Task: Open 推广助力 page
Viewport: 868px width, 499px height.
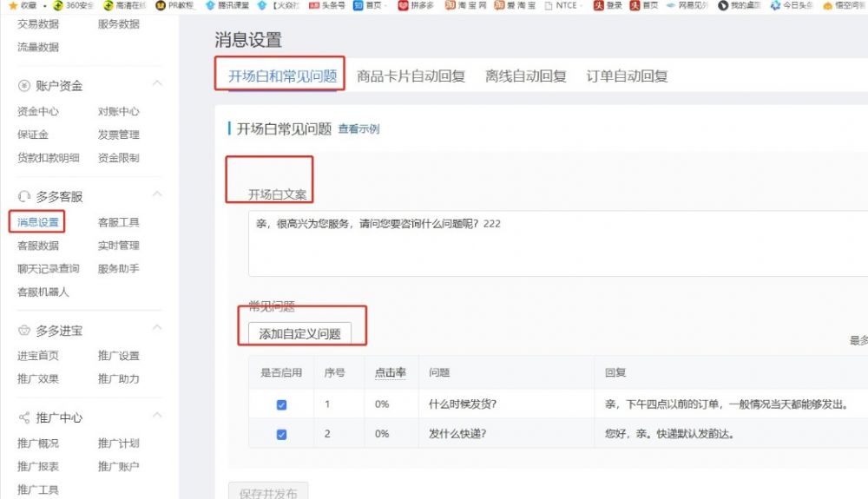Action: tap(118, 379)
